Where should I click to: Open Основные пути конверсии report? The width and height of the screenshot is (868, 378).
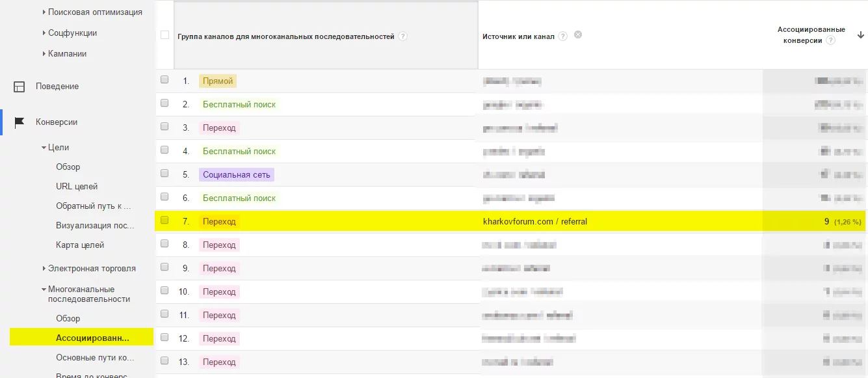coord(95,358)
